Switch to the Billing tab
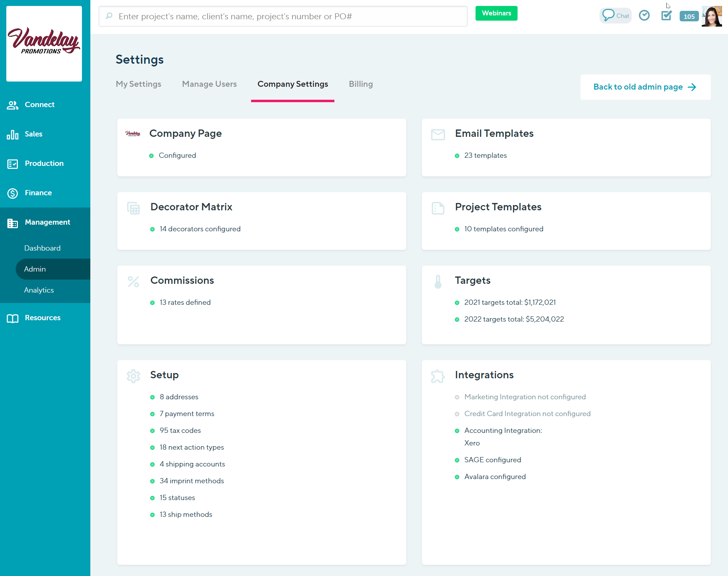This screenshot has width=728, height=576. (x=360, y=84)
